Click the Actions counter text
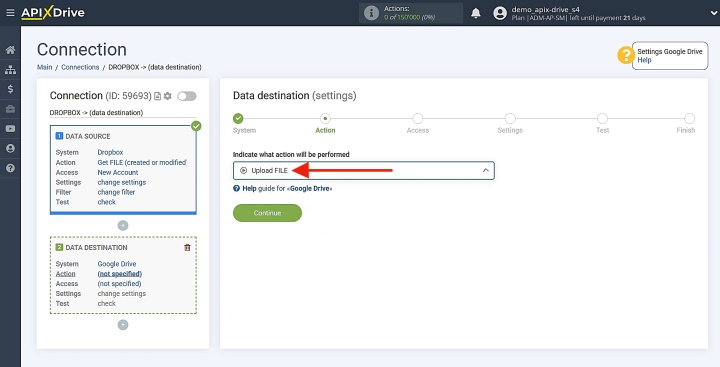 click(409, 13)
